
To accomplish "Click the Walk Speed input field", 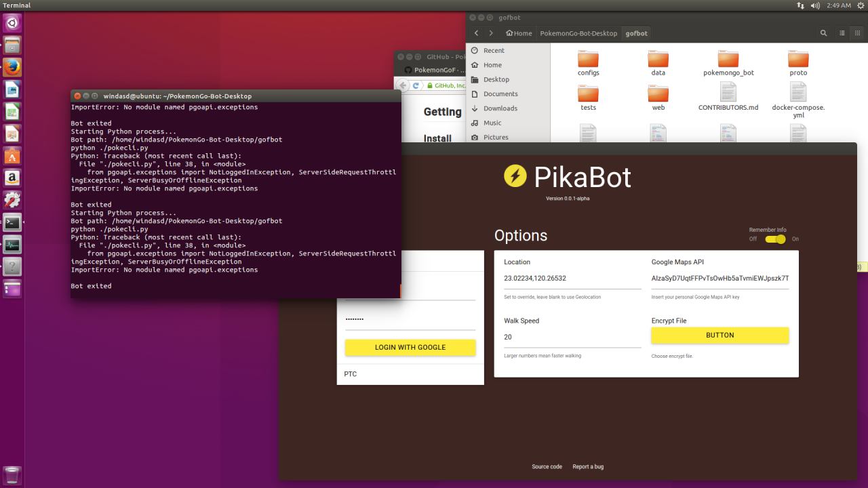I will (x=572, y=337).
